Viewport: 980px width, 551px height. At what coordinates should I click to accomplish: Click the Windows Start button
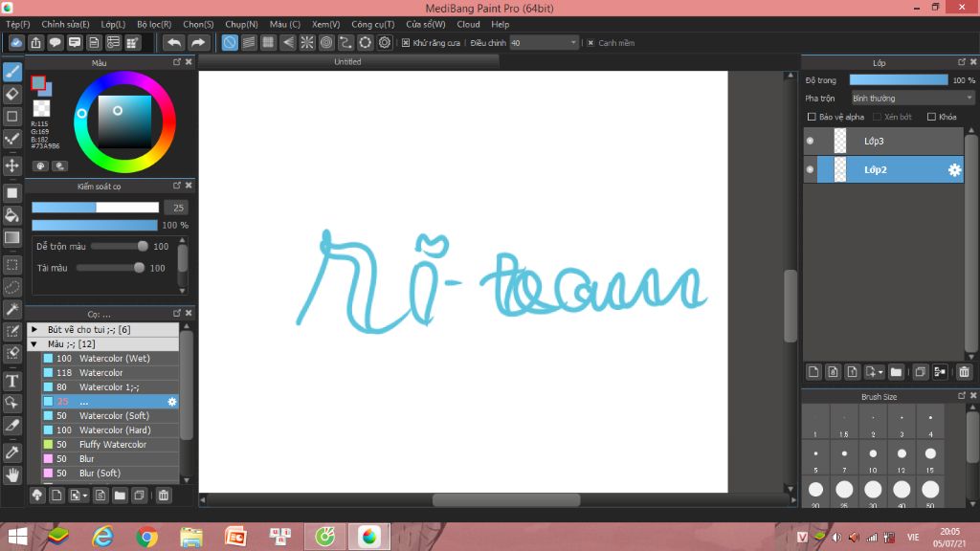coord(17,538)
